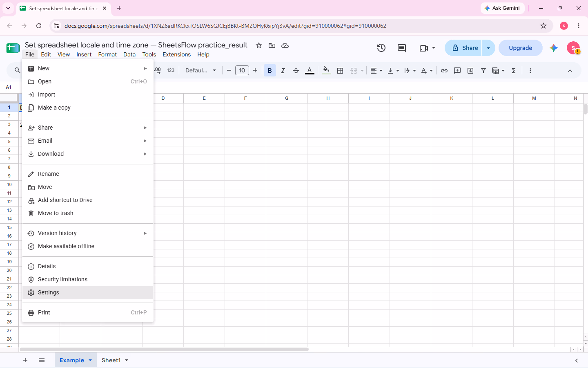Viewport: 588px width, 368px height.
Task: Expand the Share submenu in File menu
Action: coord(145,128)
